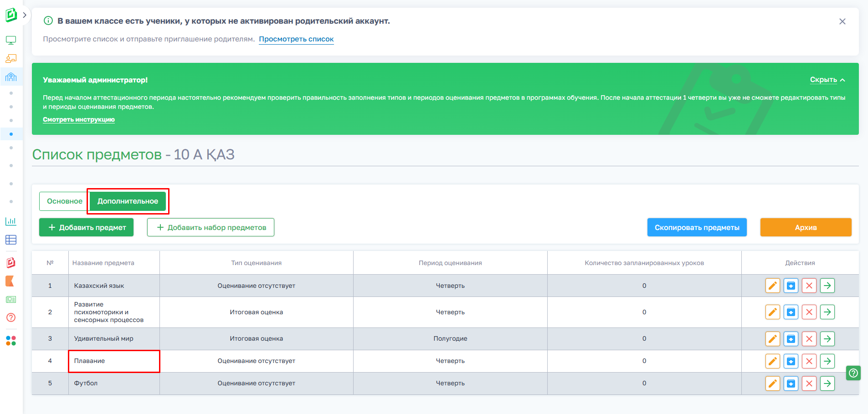Edit the Казахский язык subject with pencil icon
The height and width of the screenshot is (414, 868).
click(772, 286)
